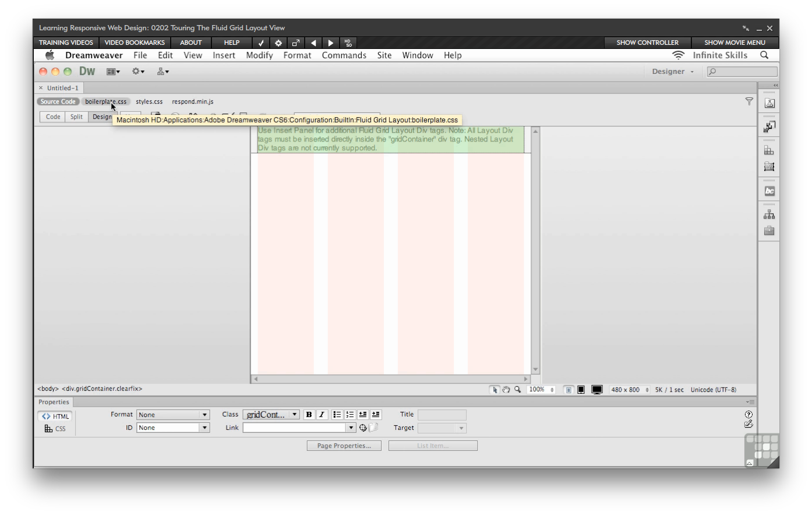The image size is (812, 515).
Task: Open the Commands menu
Action: [344, 55]
